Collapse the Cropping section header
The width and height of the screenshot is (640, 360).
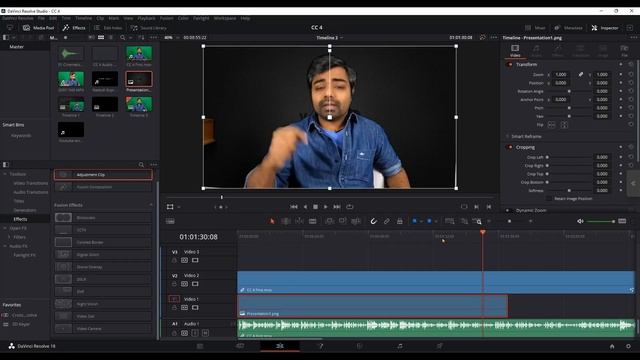[525, 147]
